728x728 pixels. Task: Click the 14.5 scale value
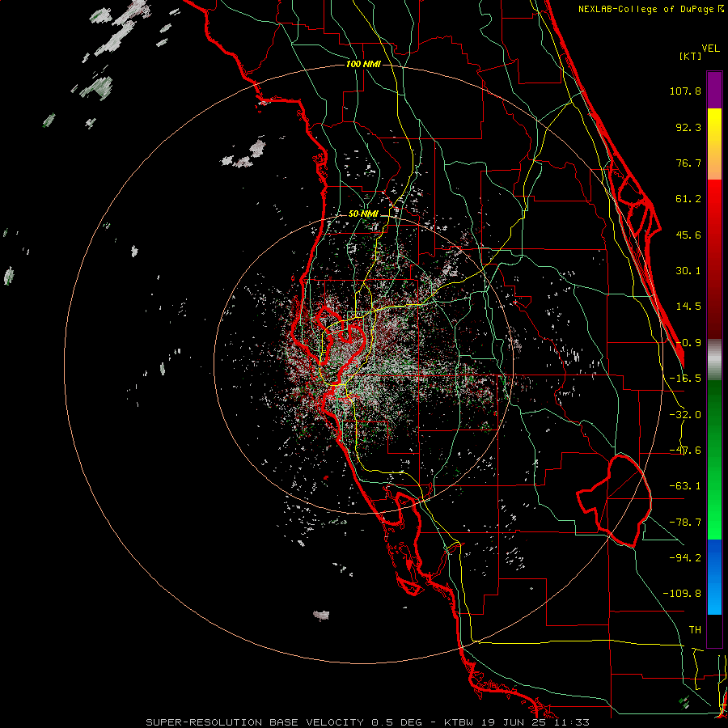pos(688,307)
